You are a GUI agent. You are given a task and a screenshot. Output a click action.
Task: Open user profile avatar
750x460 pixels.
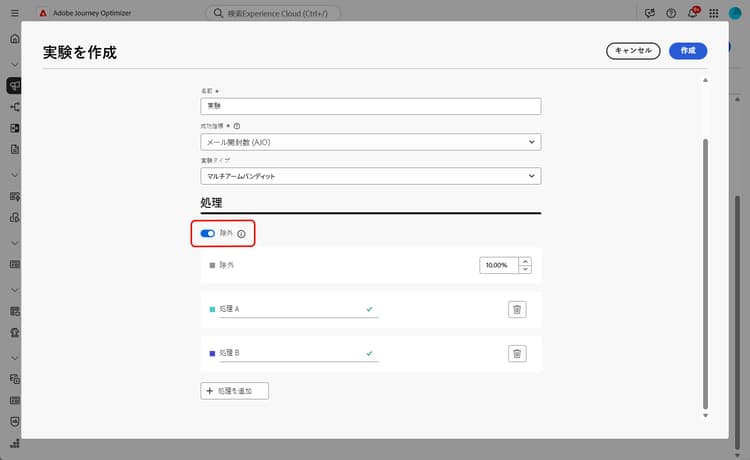pos(735,13)
